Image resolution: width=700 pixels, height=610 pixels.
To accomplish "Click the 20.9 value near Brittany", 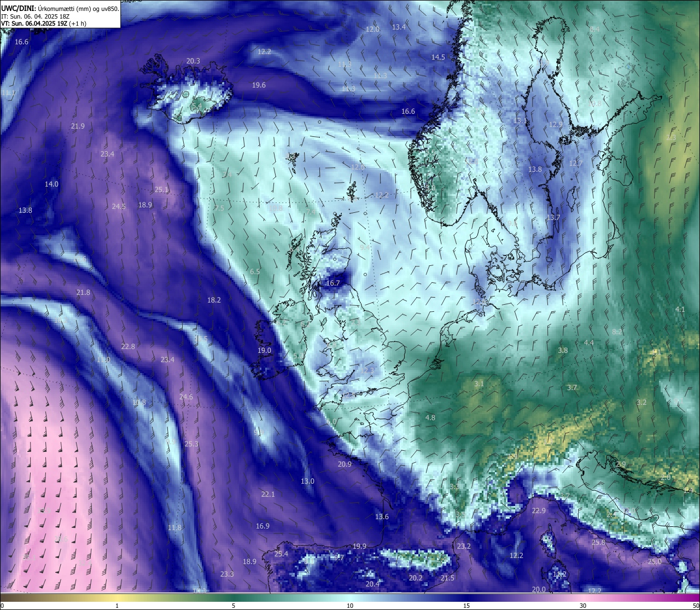I will tap(345, 464).
